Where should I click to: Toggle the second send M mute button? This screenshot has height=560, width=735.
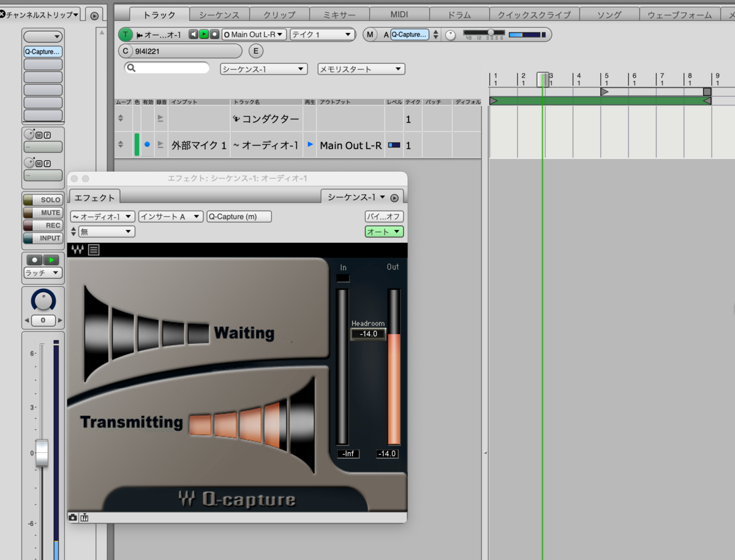tap(39, 163)
